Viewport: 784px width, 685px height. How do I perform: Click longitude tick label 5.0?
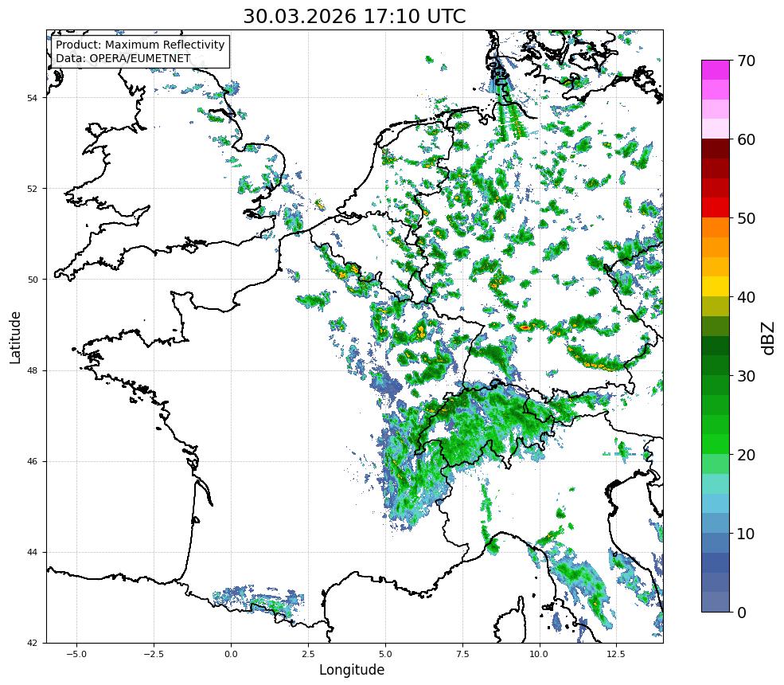click(x=385, y=653)
